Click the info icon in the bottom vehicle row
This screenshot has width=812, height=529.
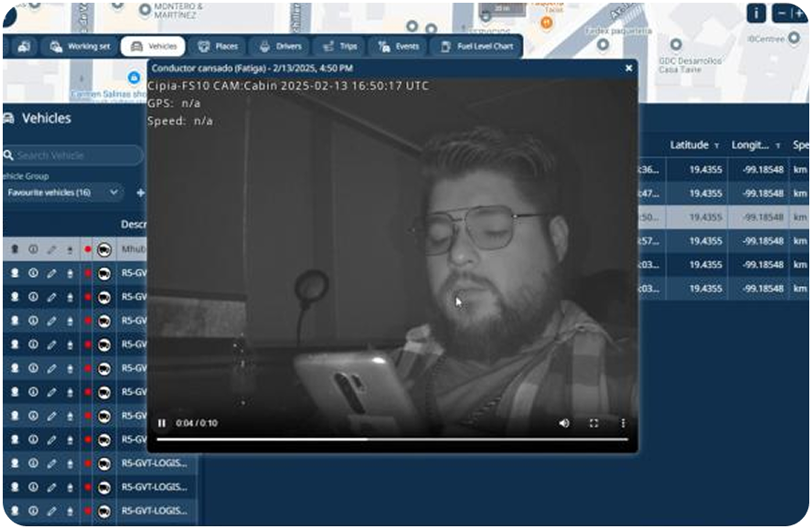click(33, 511)
